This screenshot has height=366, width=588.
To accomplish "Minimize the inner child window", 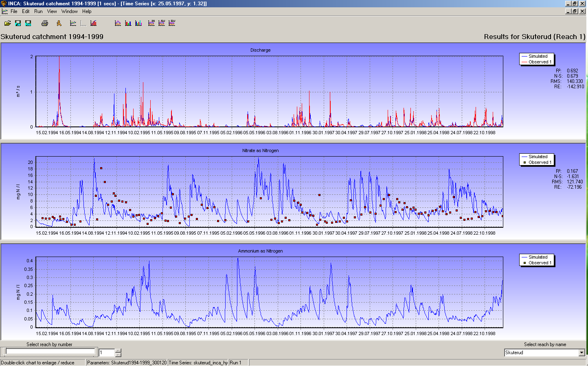I will (568, 11).
